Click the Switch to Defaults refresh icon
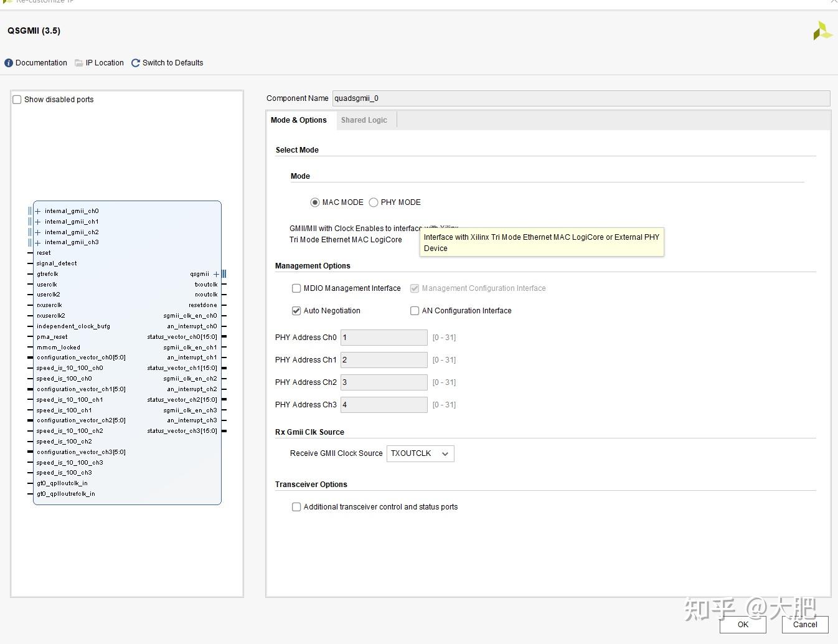Viewport: 838px width, 644px height. coord(136,63)
